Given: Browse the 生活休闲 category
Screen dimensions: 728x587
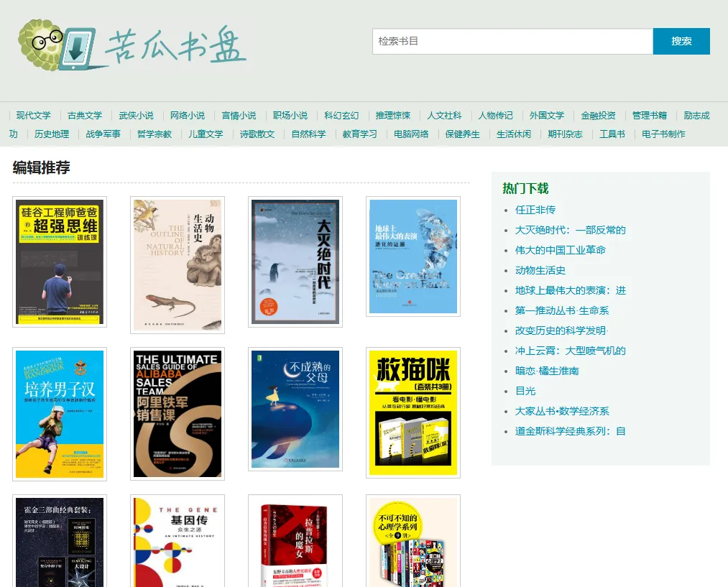Looking at the screenshot, I should 514,134.
